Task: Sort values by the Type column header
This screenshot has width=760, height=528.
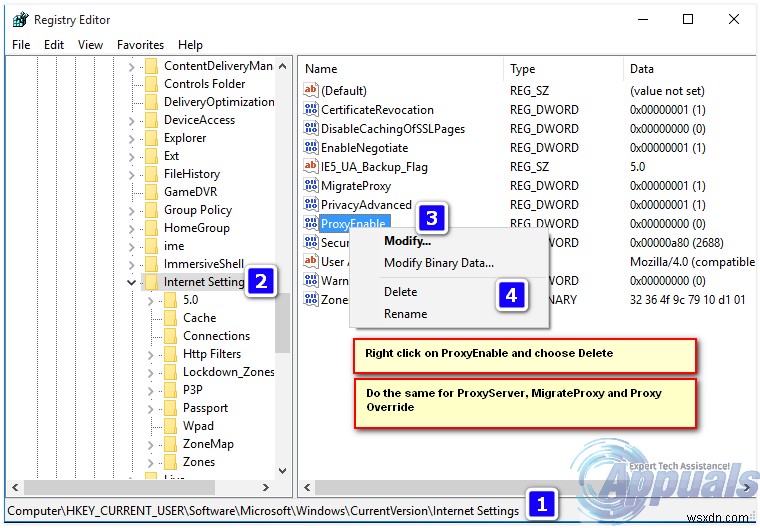Action: click(x=563, y=69)
